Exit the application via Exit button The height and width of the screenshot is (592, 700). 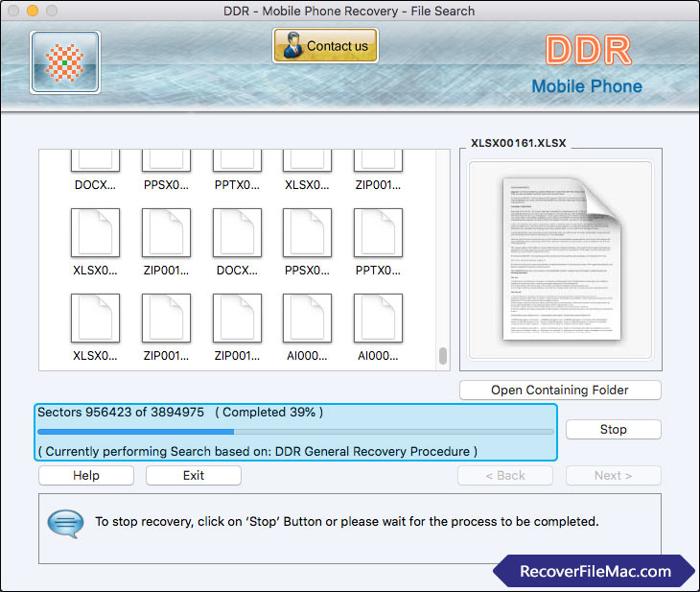point(194,475)
